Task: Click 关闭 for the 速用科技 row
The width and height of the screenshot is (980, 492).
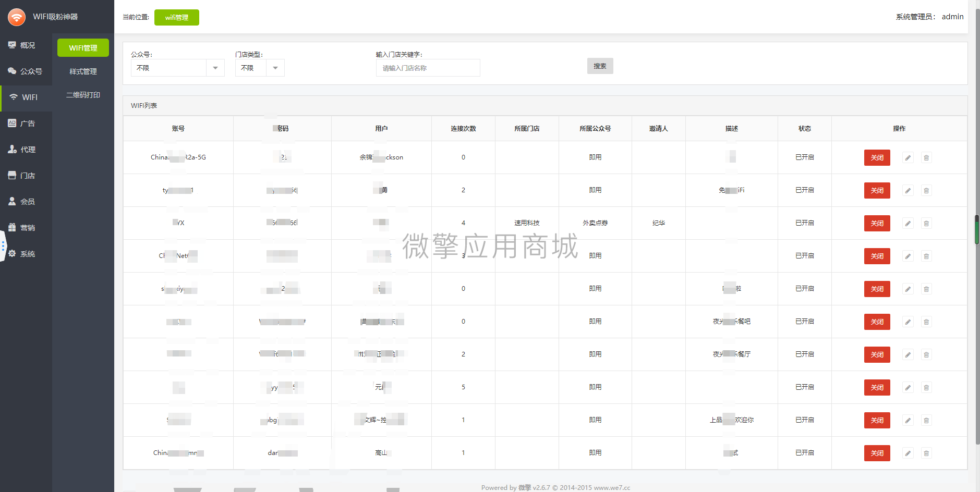Action: pos(877,223)
